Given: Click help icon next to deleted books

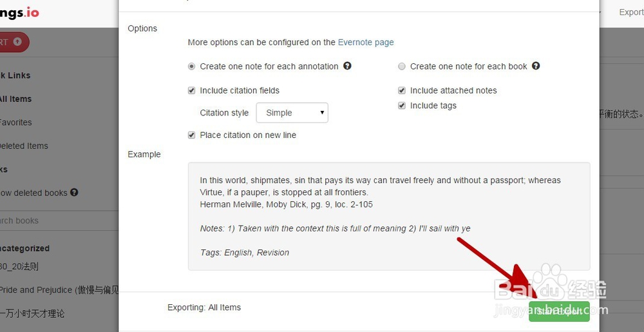Looking at the screenshot, I should coord(74,192).
